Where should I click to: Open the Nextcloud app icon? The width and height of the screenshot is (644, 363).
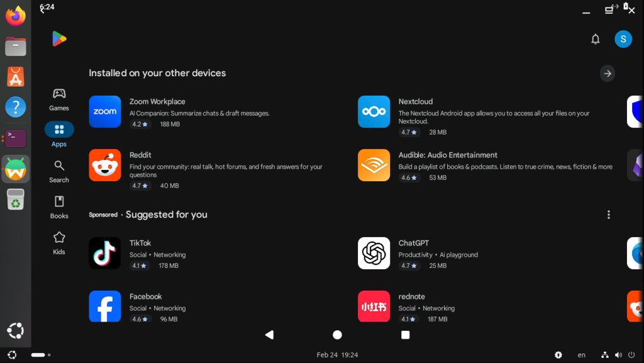[x=374, y=111]
